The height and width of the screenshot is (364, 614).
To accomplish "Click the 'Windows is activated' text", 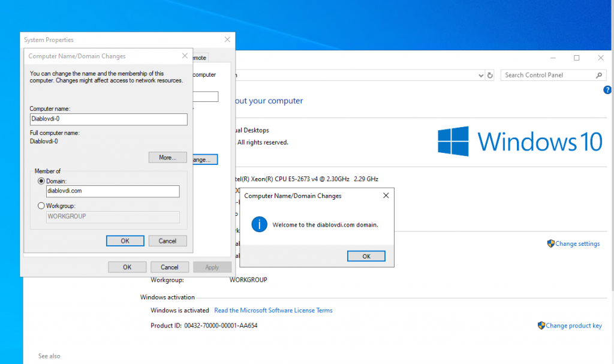I will [x=180, y=310].
